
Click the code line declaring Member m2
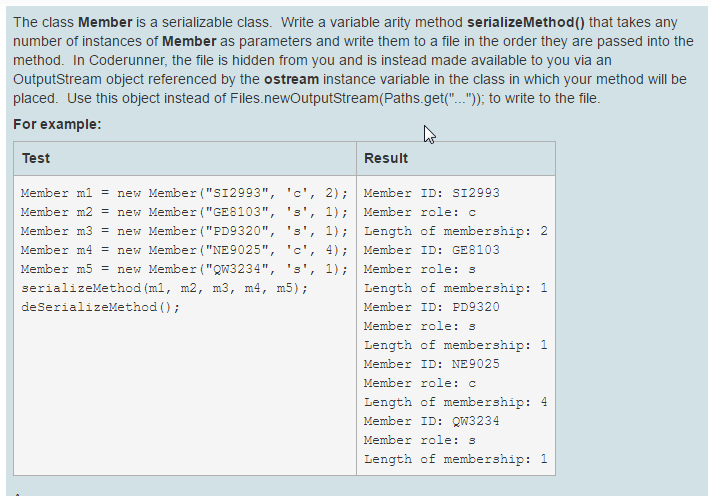click(x=185, y=212)
